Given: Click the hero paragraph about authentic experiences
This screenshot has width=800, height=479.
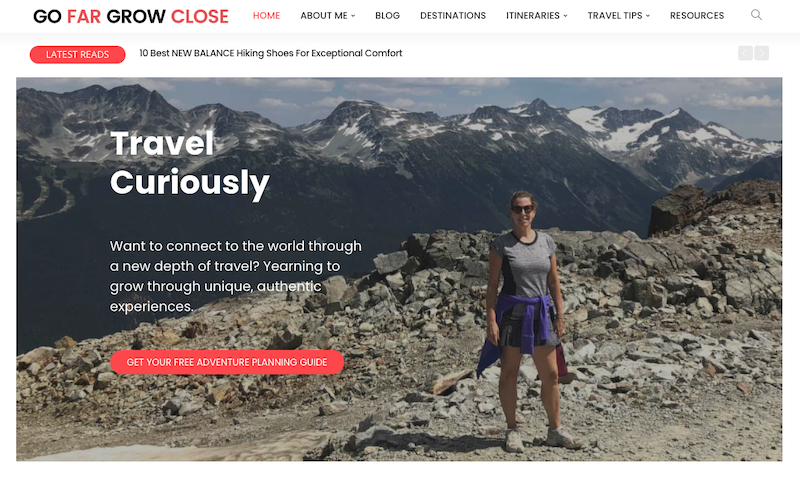Looking at the screenshot, I should (x=236, y=276).
